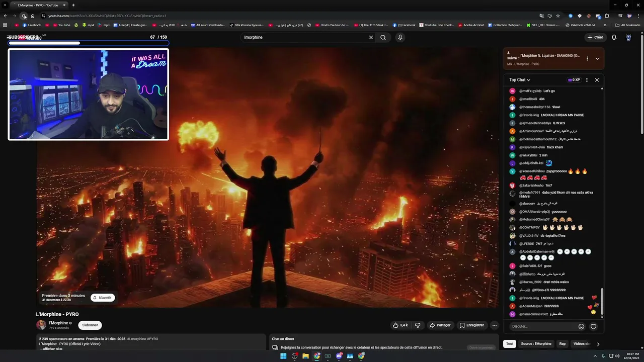Dislike the L'Morphine - PYRO video
Screen dimensions: 644x362
[418, 325]
